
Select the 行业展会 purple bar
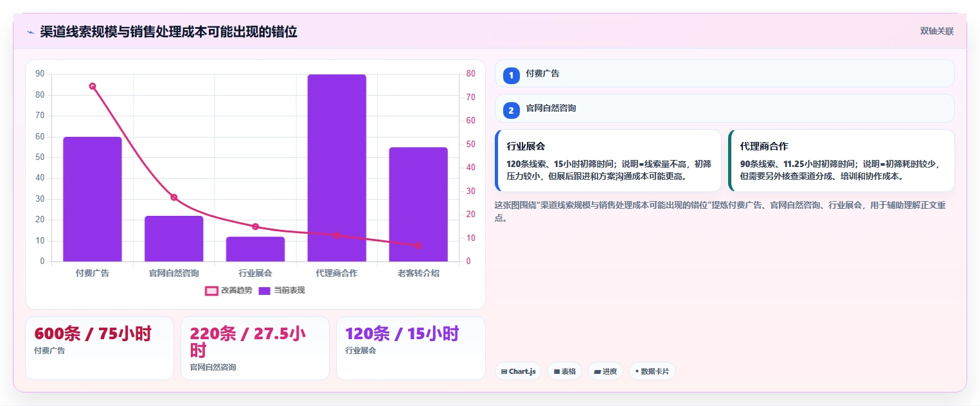point(255,249)
